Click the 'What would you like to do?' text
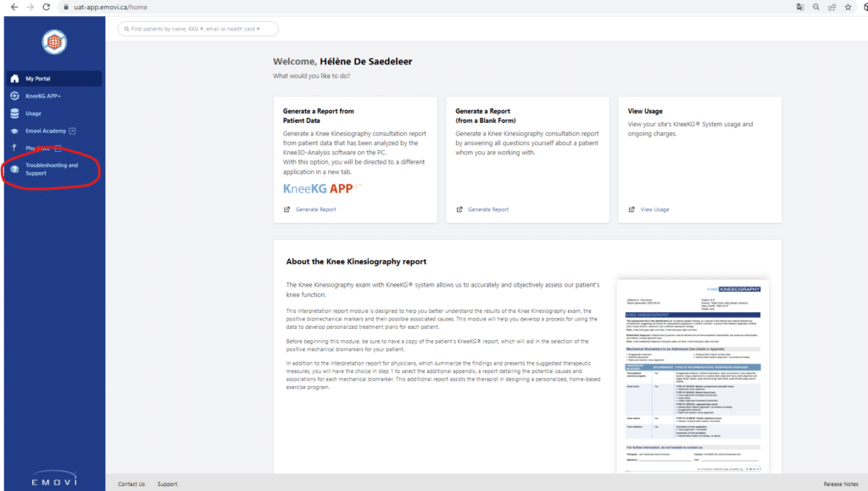The image size is (868, 491). (311, 75)
